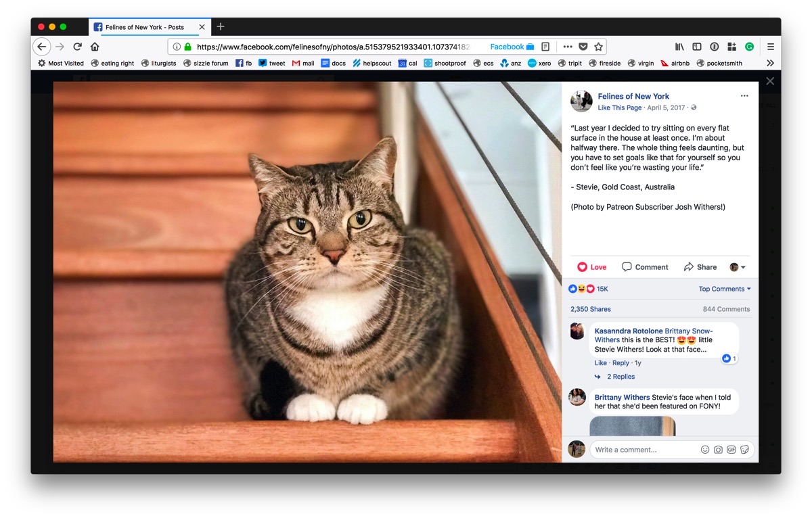Click the Share button on the post
812x518 pixels.
click(x=700, y=267)
